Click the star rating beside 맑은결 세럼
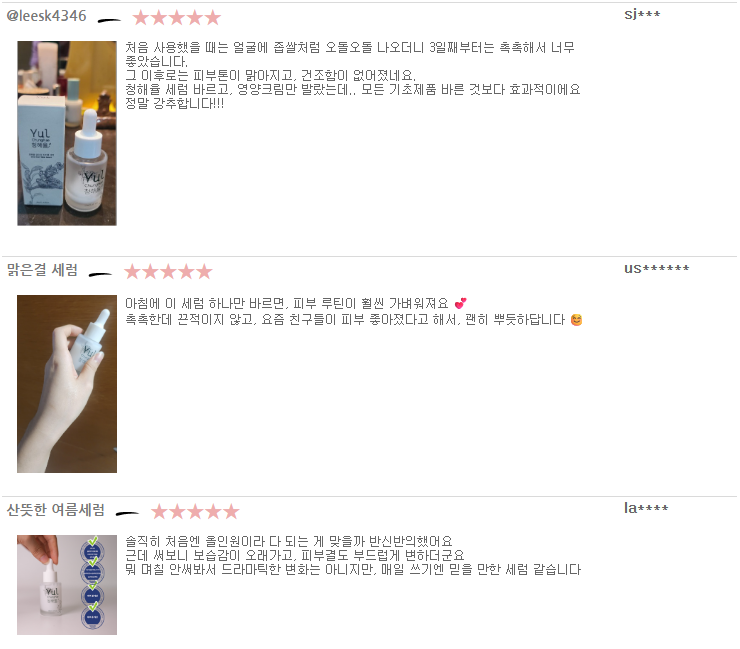740x649 pixels. click(168, 272)
